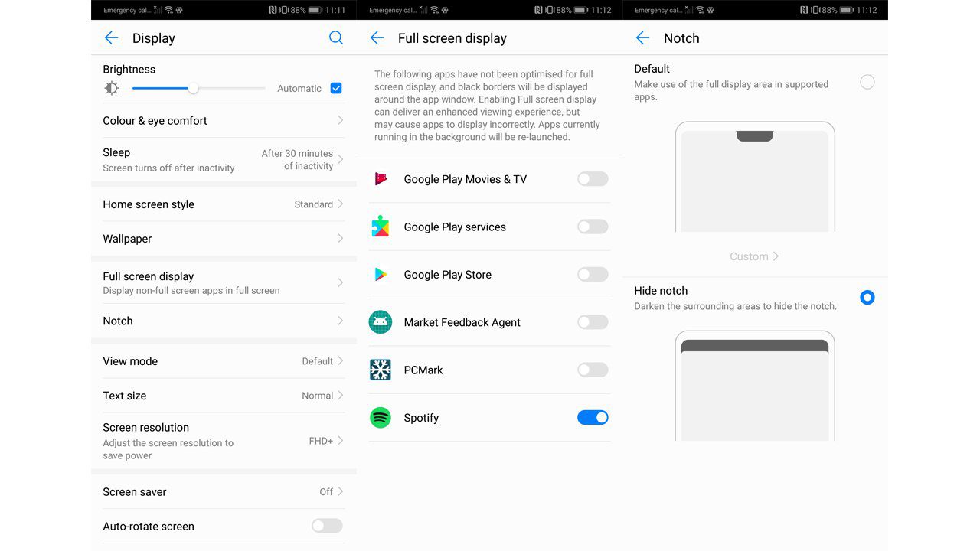Screen dimensions: 980x551
Task: Open Text size chevron
Action: pyautogui.click(x=341, y=395)
